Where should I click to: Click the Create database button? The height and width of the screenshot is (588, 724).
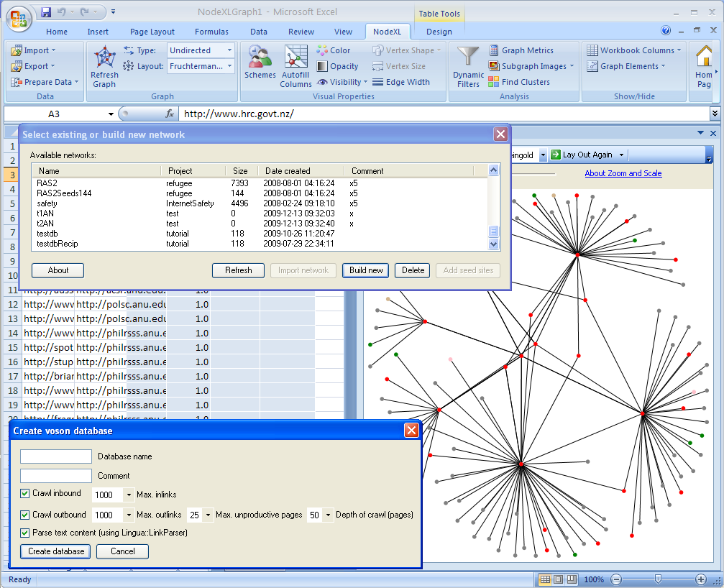tap(56, 551)
